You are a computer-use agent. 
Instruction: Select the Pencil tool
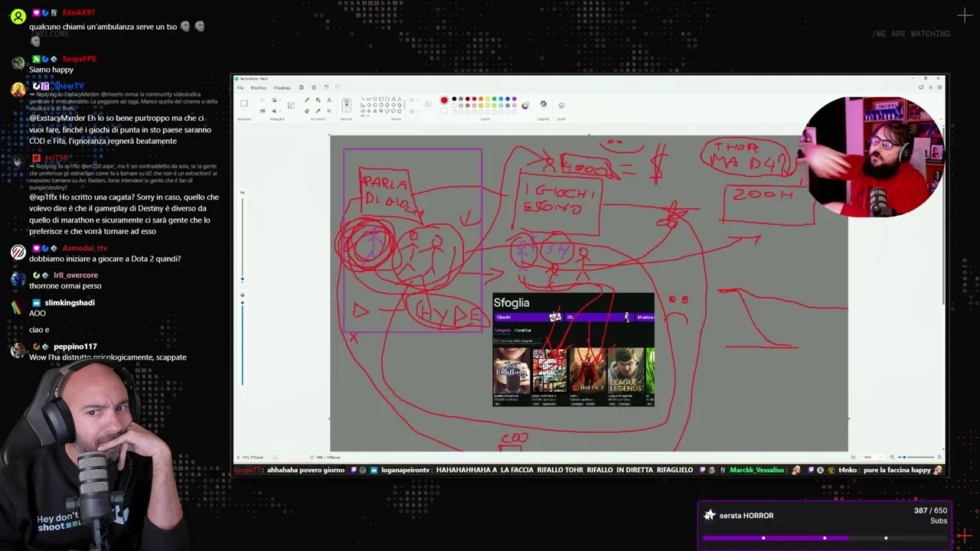[307, 100]
